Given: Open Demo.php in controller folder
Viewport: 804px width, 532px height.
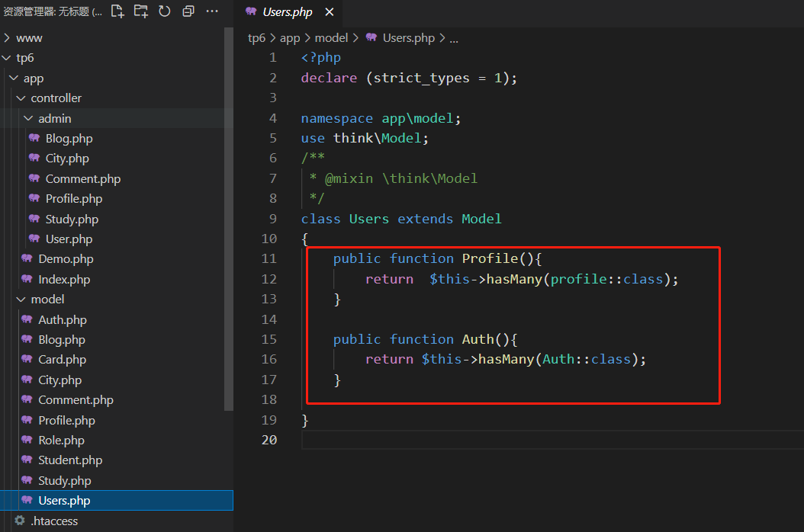Looking at the screenshot, I should (x=66, y=259).
